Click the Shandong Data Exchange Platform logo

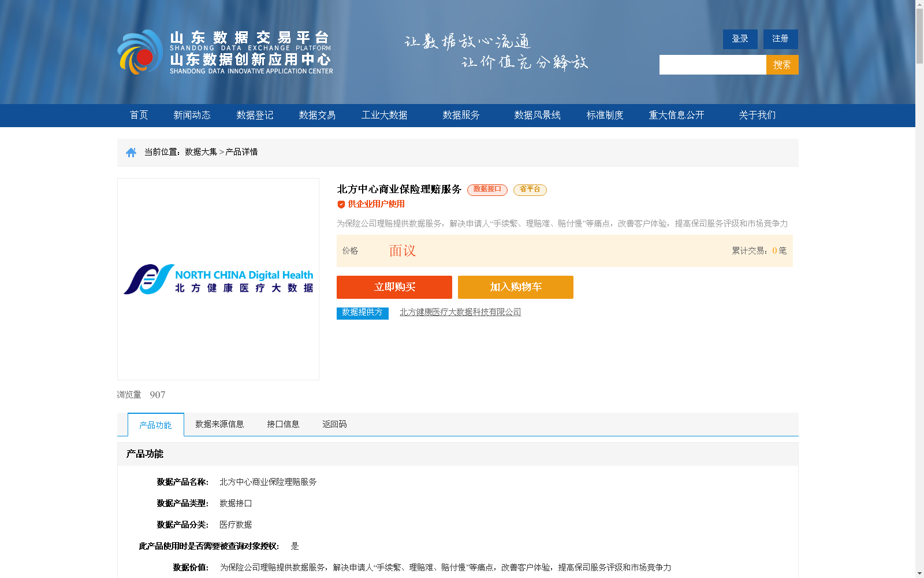tap(225, 52)
